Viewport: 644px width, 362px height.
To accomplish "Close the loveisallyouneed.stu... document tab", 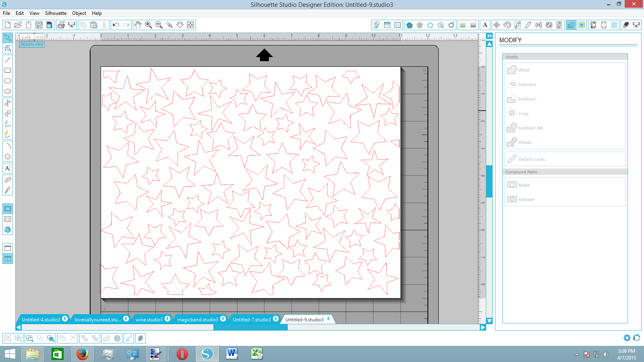I will [126, 319].
